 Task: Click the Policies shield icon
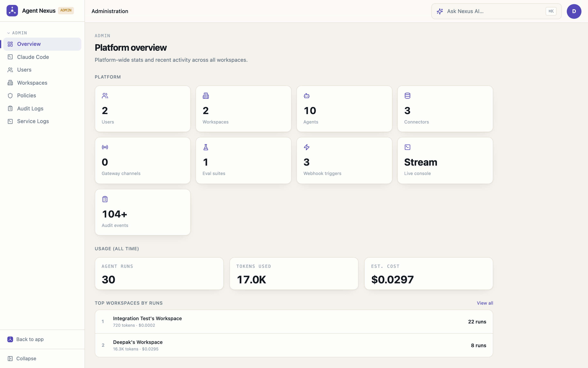[x=10, y=96]
